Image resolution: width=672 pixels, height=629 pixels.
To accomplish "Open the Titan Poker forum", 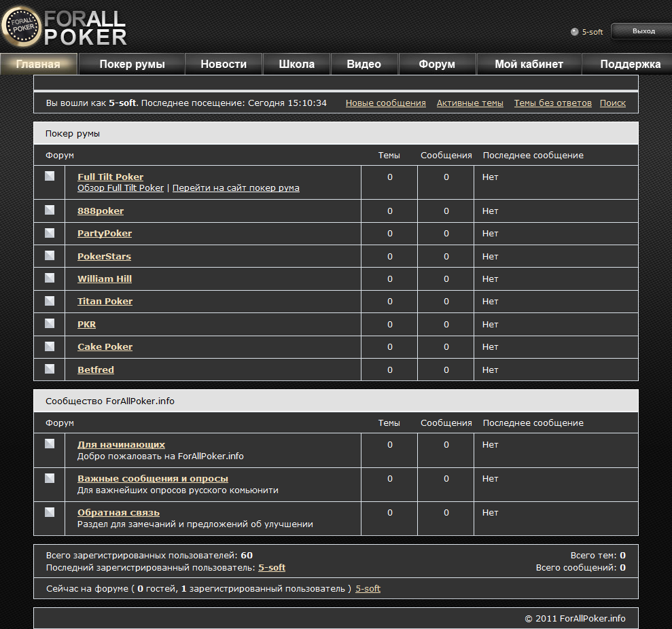I will [x=105, y=301].
